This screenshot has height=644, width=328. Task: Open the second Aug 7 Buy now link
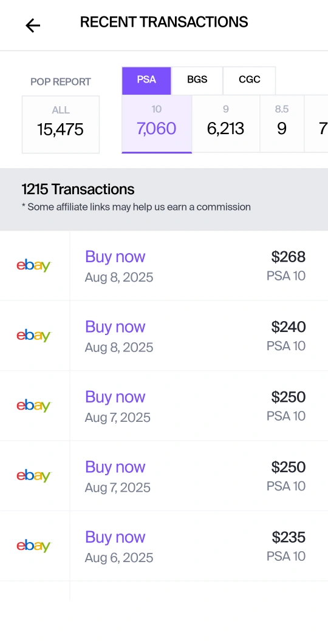115,467
